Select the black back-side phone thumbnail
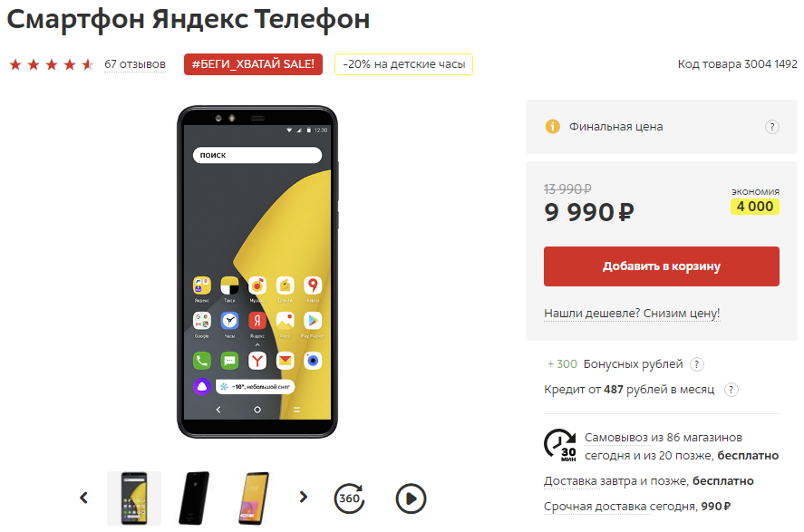 (x=194, y=498)
